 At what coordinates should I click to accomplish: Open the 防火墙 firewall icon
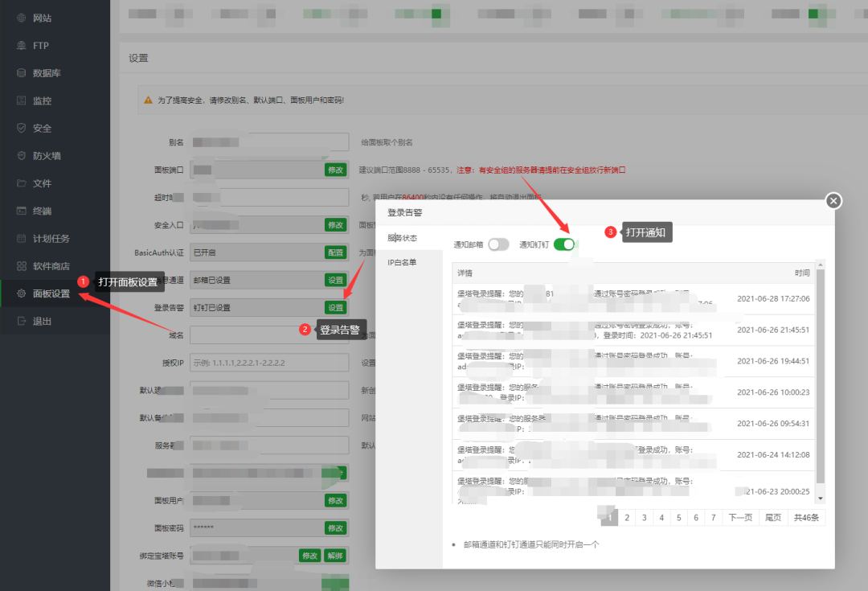(x=21, y=156)
